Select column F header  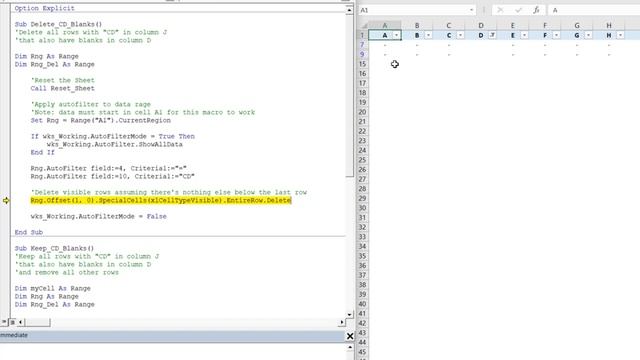[544, 25]
